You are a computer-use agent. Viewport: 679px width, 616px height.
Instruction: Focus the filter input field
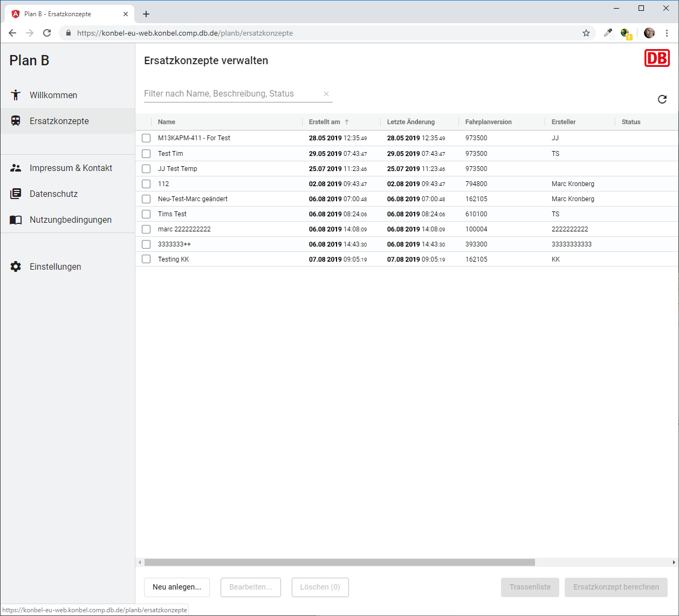tap(232, 94)
